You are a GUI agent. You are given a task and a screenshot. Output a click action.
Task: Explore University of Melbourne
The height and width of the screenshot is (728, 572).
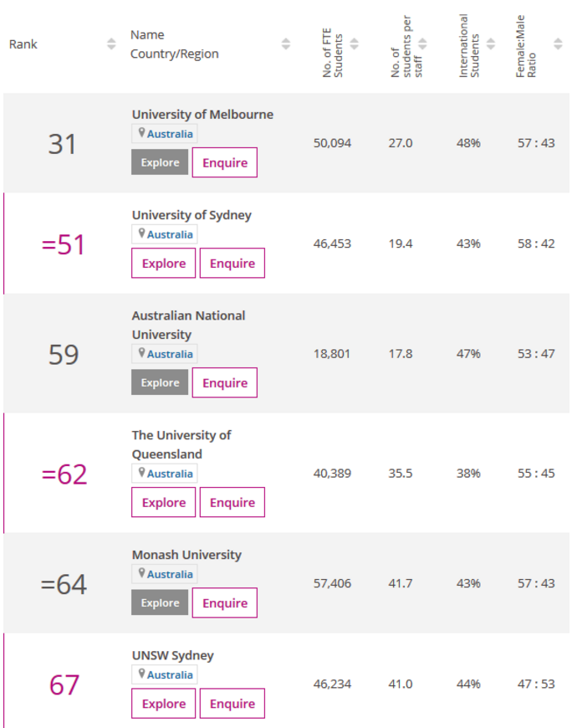coord(160,162)
